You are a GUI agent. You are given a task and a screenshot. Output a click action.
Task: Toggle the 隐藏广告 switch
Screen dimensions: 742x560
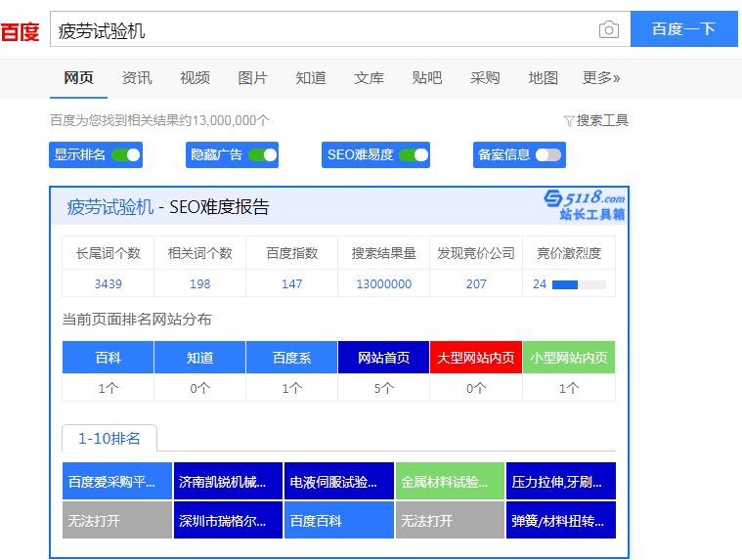point(263,154)
